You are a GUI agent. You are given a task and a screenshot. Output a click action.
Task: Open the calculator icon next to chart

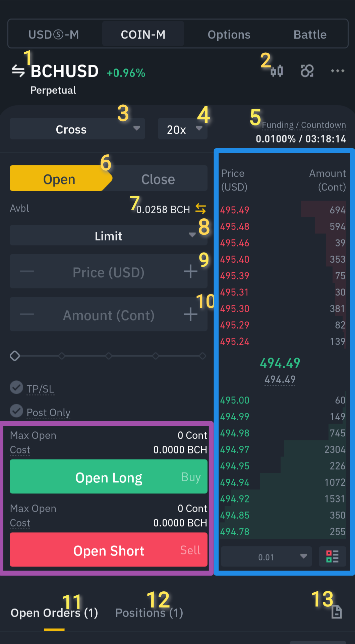[x=307, y=71]
